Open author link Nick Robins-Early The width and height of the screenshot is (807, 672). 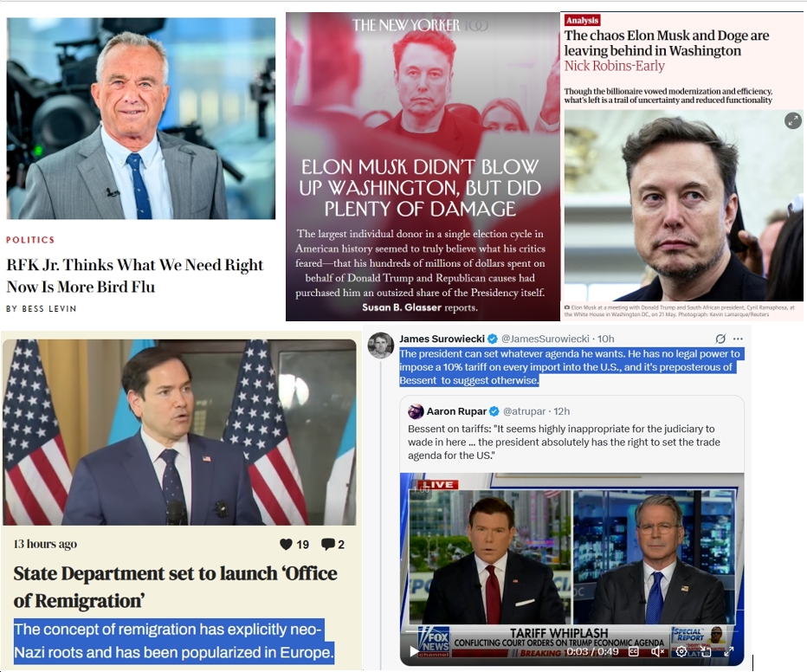(615, 66)
